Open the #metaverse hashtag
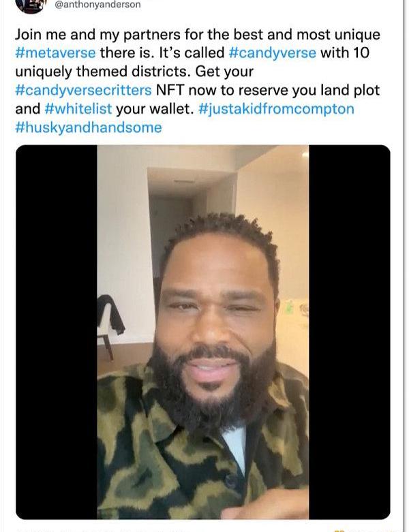The width and height of the screenshot is (409, 532). point(55,53)
